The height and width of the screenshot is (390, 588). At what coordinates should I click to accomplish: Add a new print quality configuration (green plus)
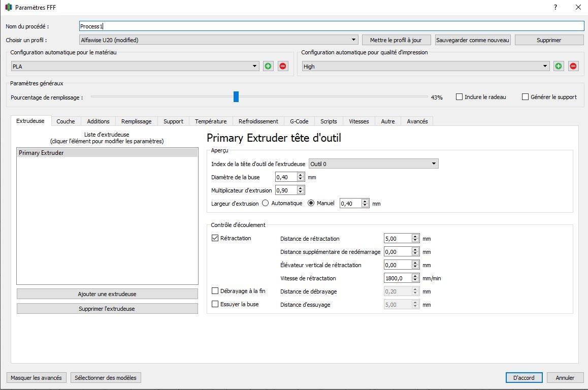[559, 67]
